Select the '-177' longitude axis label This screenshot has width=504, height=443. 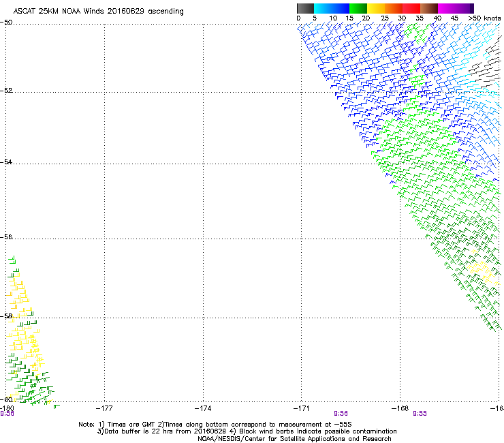[x=104, y=408]
